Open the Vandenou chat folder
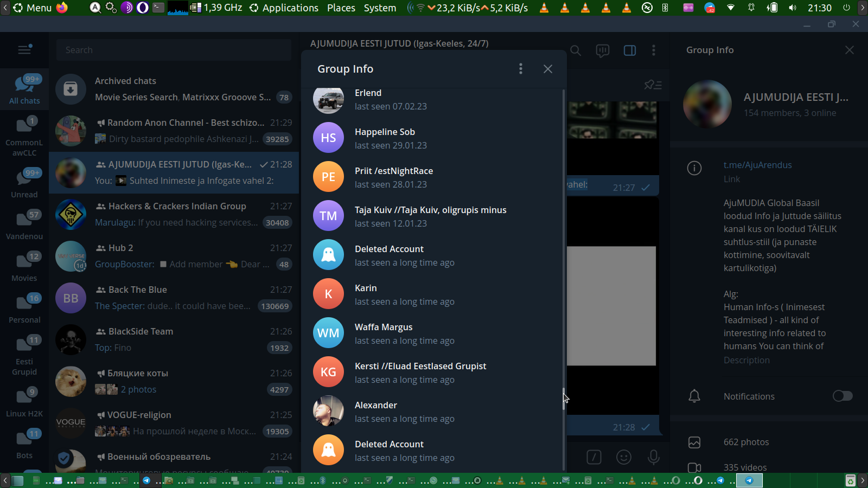Screen dimensions: 868x488 click(x=24, y=225)
